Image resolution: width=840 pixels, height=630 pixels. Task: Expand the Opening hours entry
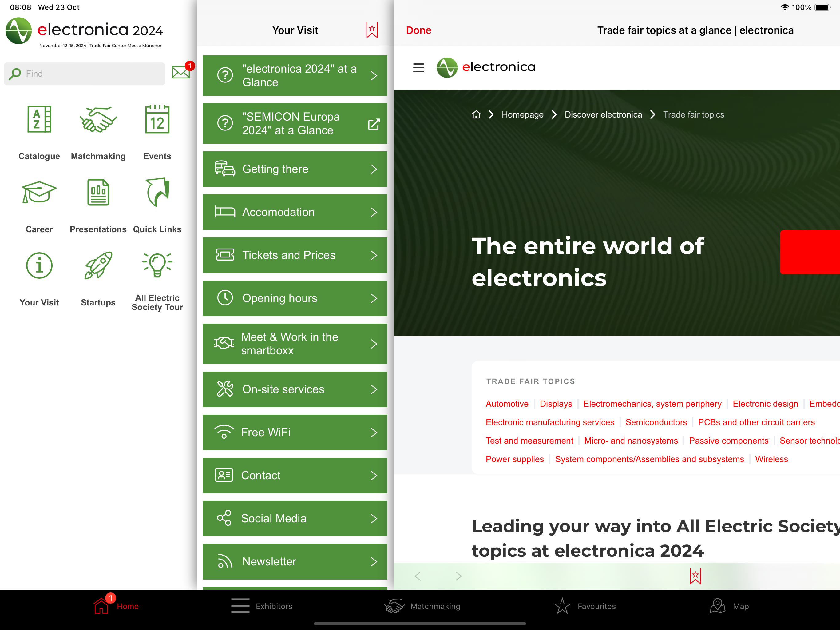tap(295, 298)
